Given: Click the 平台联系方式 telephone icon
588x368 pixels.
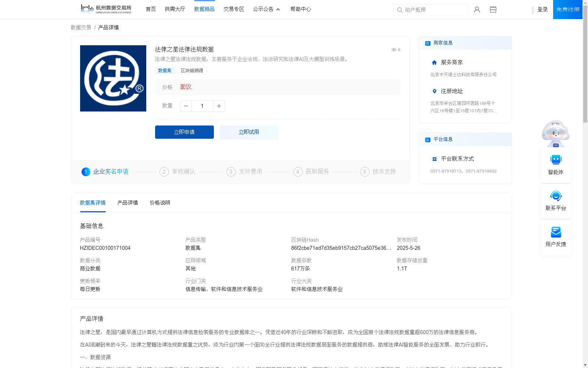Looking at the screenshot, I should point(434,159).
